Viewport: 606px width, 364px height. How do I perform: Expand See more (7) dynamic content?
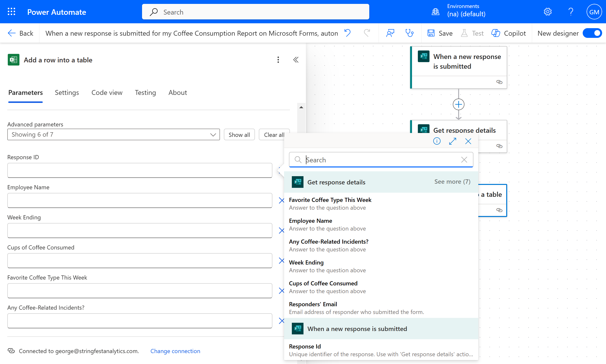point(452,182)
